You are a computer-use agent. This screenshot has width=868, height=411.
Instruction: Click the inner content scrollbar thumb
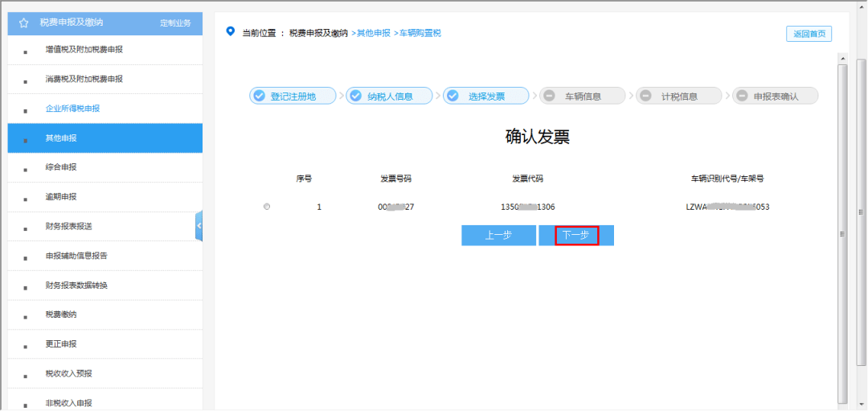click(842, 234)
